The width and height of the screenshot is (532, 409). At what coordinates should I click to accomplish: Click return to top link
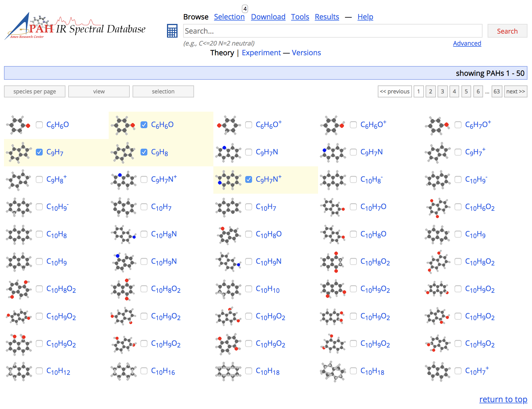point(503,399)
